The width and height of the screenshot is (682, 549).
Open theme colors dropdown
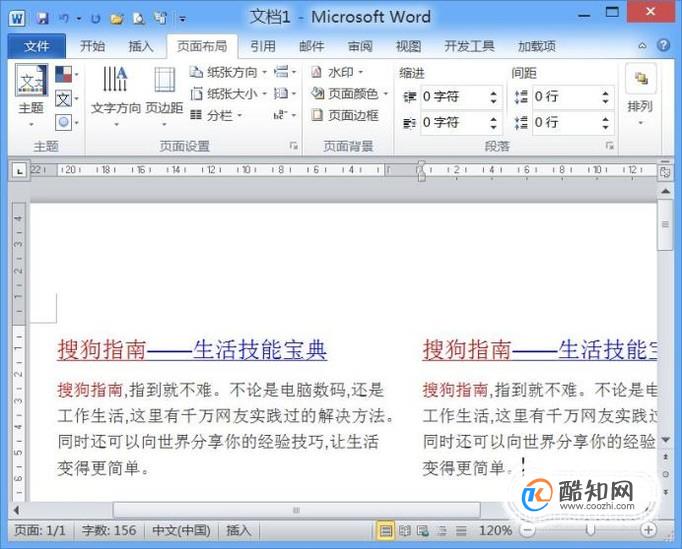click(67, 74)
